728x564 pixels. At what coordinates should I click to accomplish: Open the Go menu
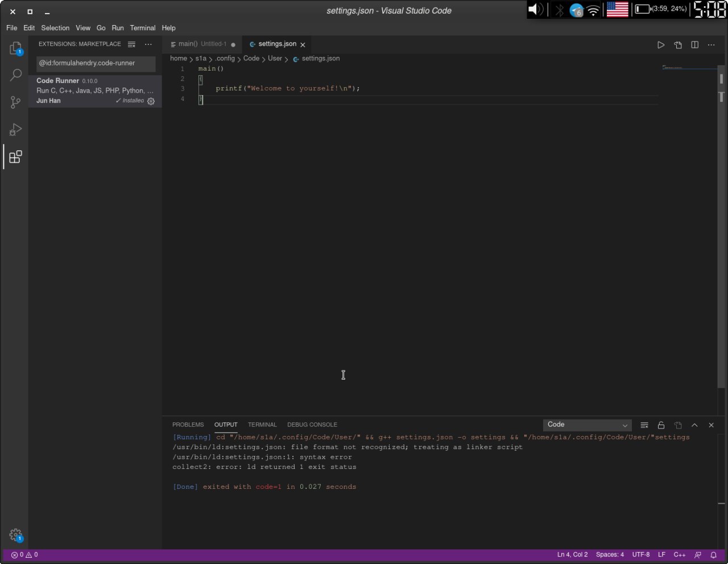(x=101, y=28)
